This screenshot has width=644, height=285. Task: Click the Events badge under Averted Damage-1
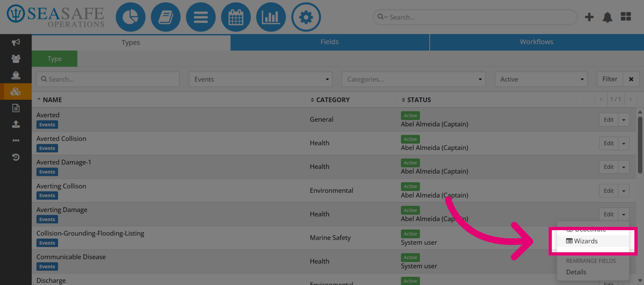point(47,172)
